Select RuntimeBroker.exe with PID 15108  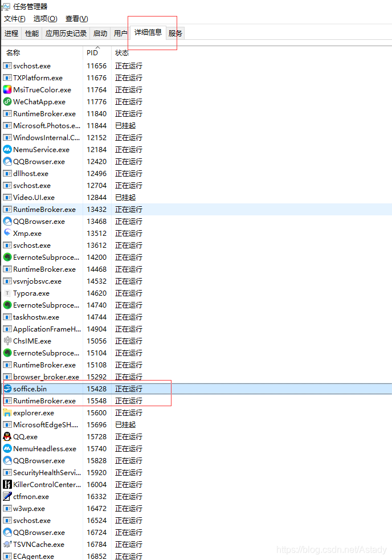point(197,365)
